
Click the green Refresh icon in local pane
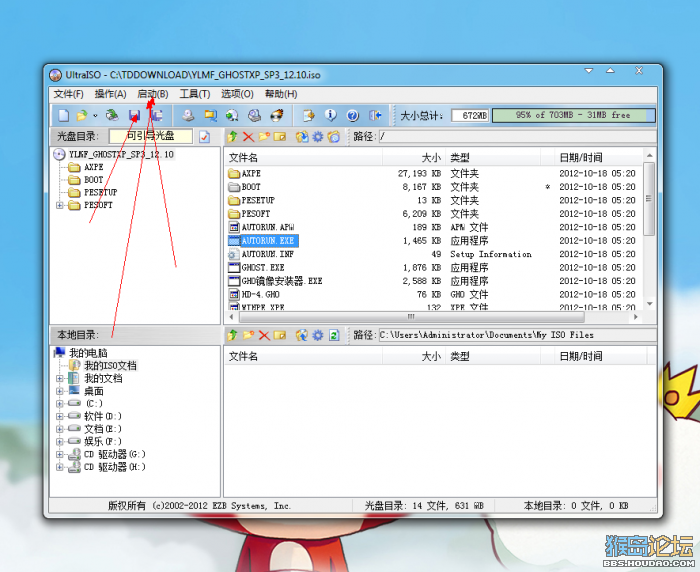[x=334, y=335]
